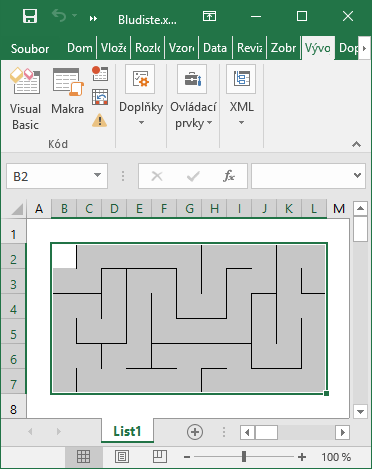Viewport: 372px width, 469px height.
Task: Click the Select All corner triangle
Action: coord(17,209)
